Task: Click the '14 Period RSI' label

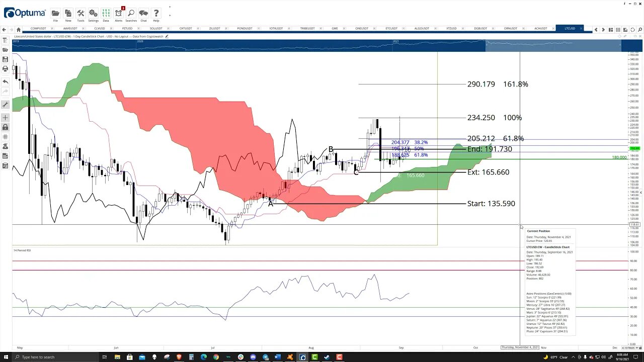Action: click(22, 250)
